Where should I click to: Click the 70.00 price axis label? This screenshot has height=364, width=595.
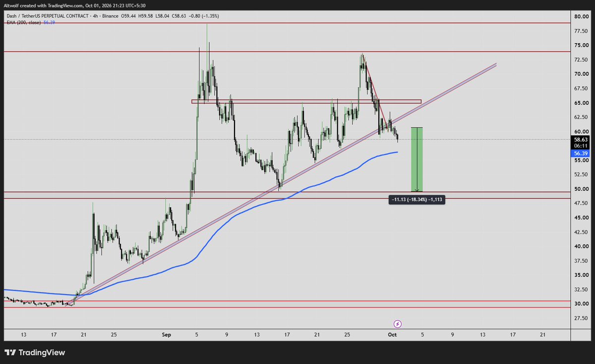point(582,74)
